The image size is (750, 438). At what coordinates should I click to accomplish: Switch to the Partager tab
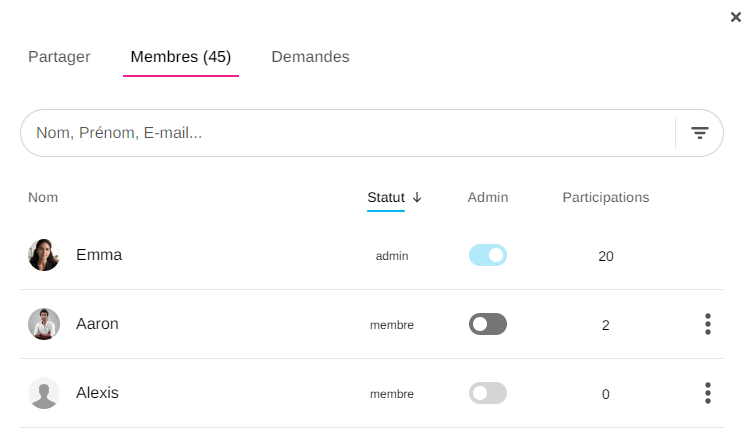click(59, 57)
